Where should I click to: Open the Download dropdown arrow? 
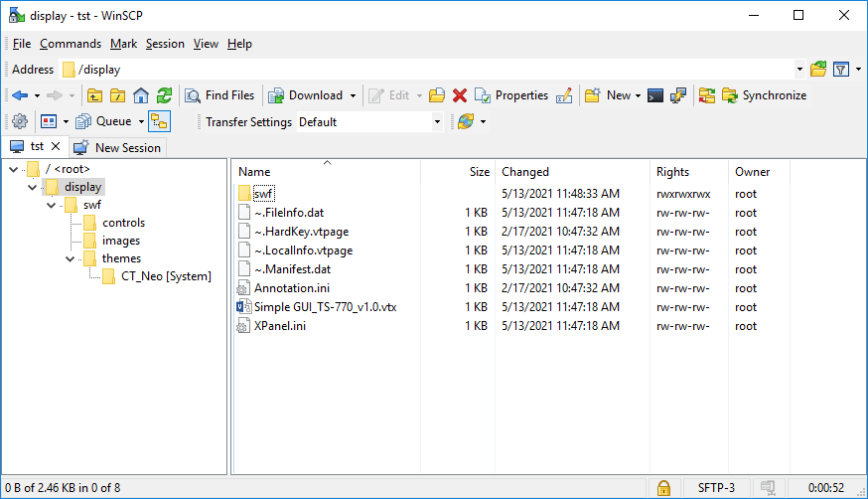pyautogui.click(x=353, y=95)
